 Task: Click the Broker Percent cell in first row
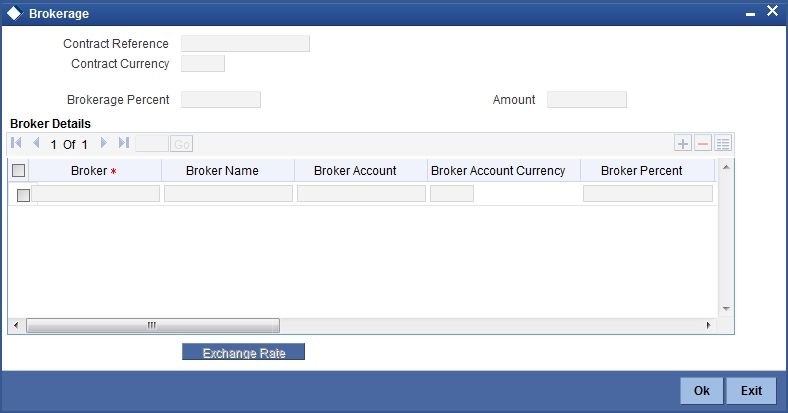point(648,193)
